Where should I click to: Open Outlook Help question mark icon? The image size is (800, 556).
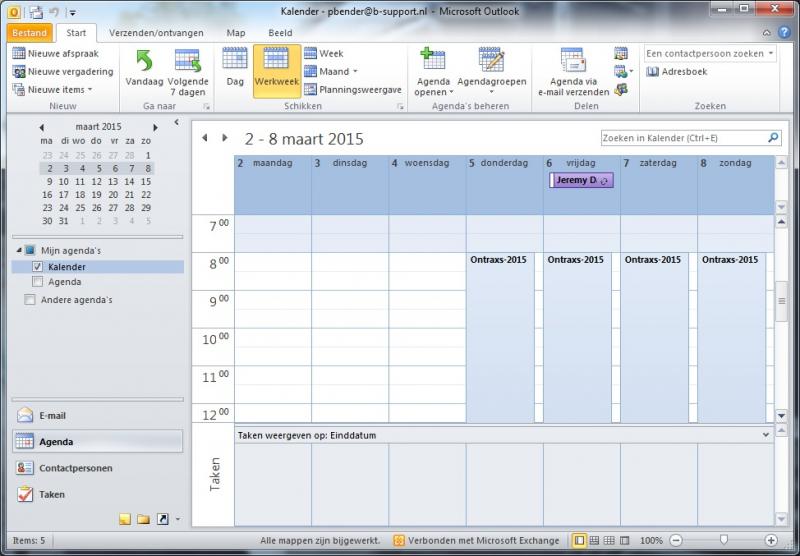(x=784, y=33)
